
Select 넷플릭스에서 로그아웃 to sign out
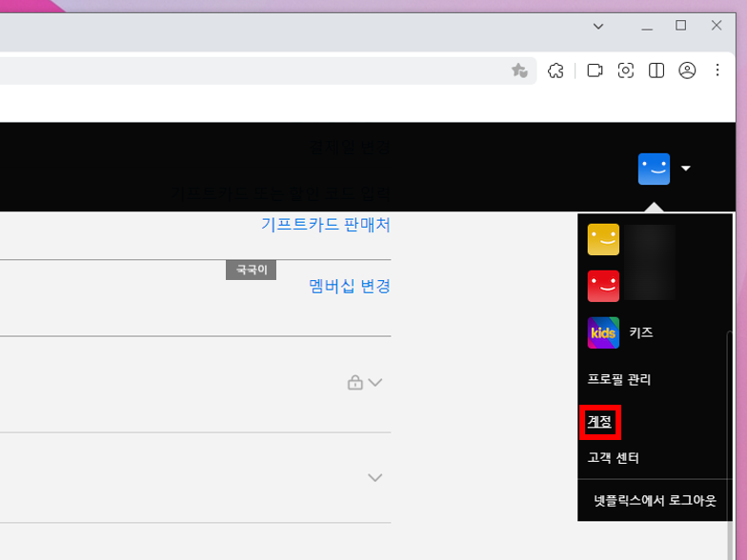tap(655, 501)
